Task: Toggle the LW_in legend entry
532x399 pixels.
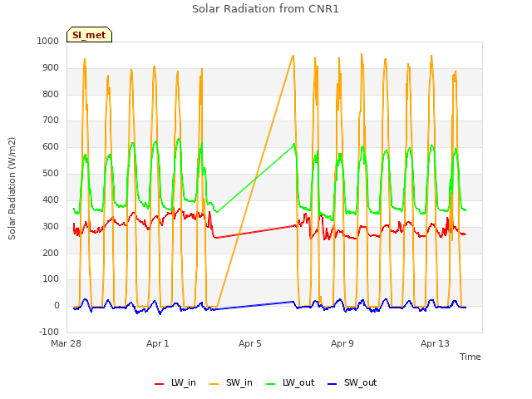Action: [x=175, y=382]
